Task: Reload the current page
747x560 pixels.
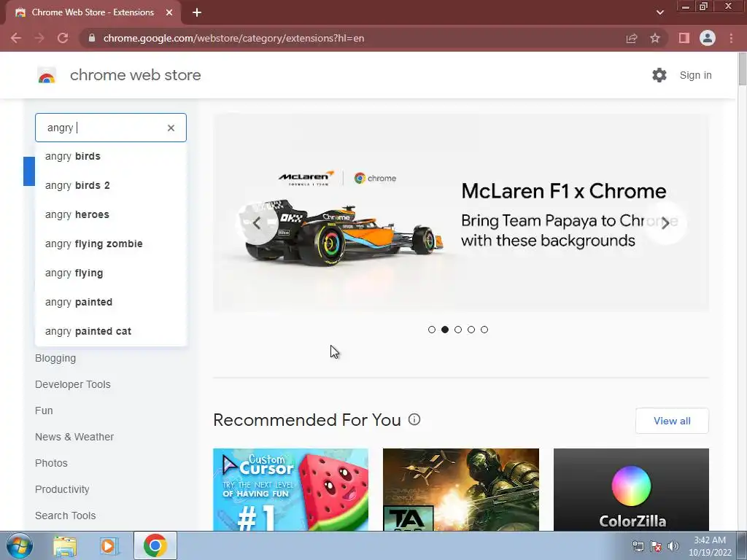Action: pos(63,38)
